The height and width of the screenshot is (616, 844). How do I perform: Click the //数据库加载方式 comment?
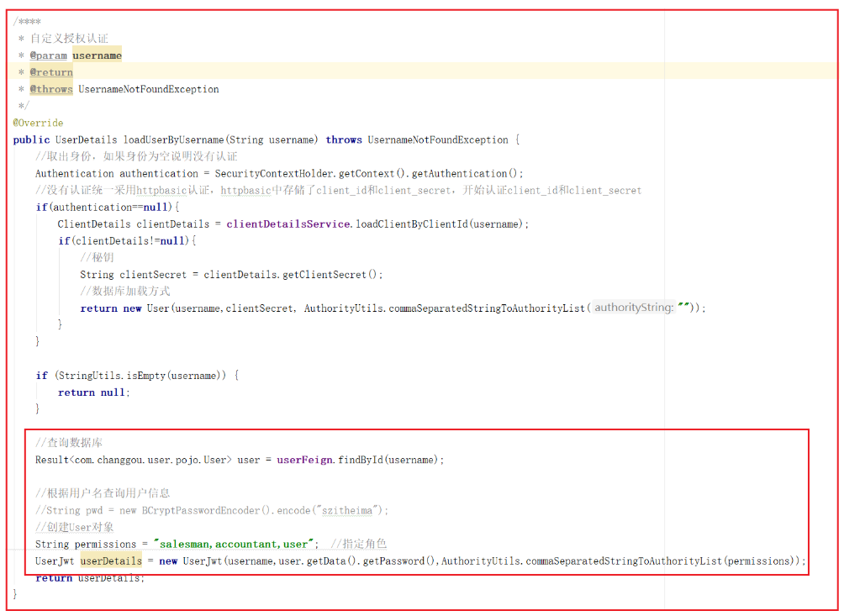(x=125, y=292)
